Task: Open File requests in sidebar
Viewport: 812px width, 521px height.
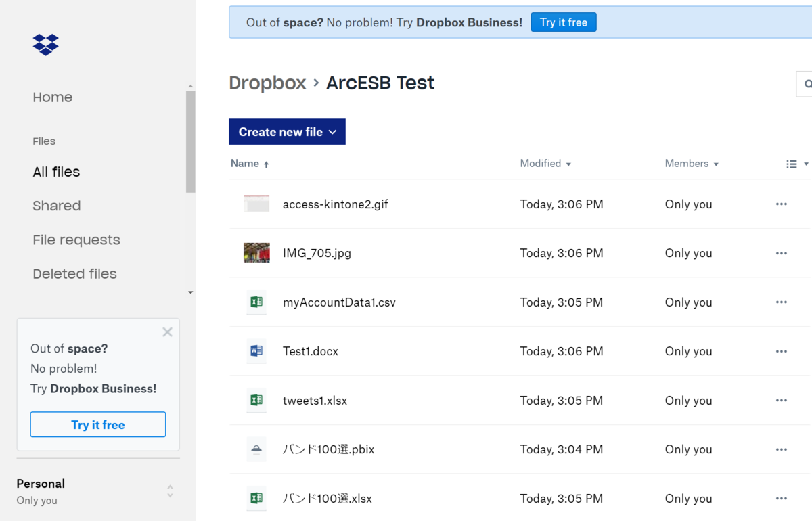Action: click(x=76, y=240)
